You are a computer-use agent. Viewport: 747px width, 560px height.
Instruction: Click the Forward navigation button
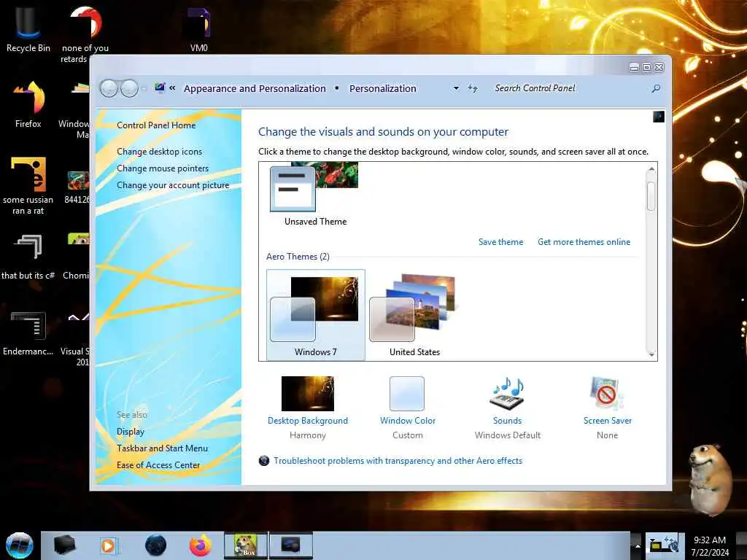tap(129, 88)
